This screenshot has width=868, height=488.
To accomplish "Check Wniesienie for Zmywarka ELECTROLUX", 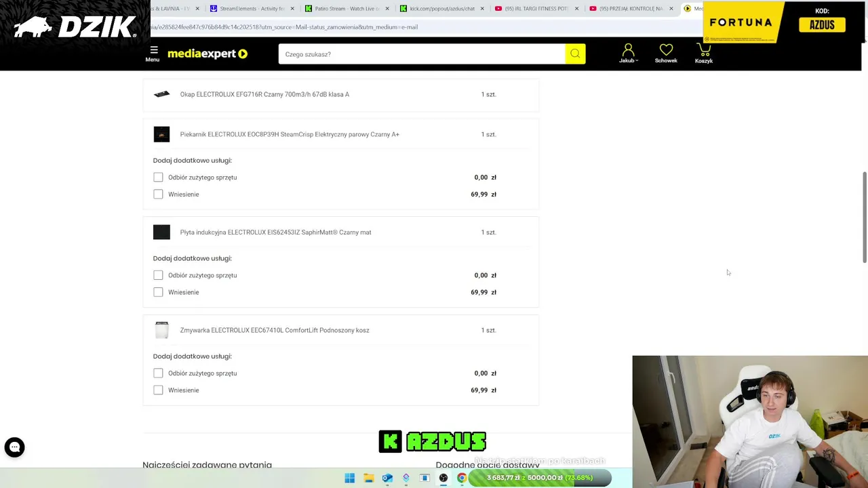I will click(x=158, y=390).
